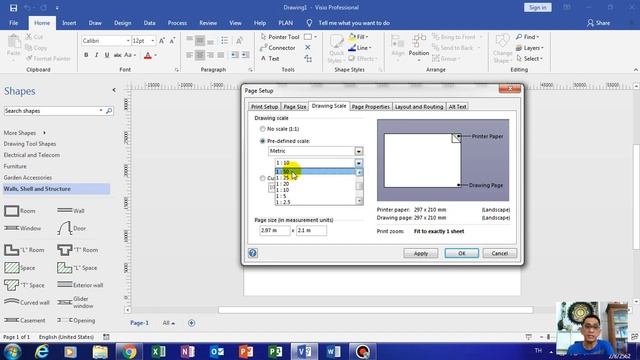Open the Design ribbon tab
The width and height of the screenshot is (640, 360).
coord(122,23)
